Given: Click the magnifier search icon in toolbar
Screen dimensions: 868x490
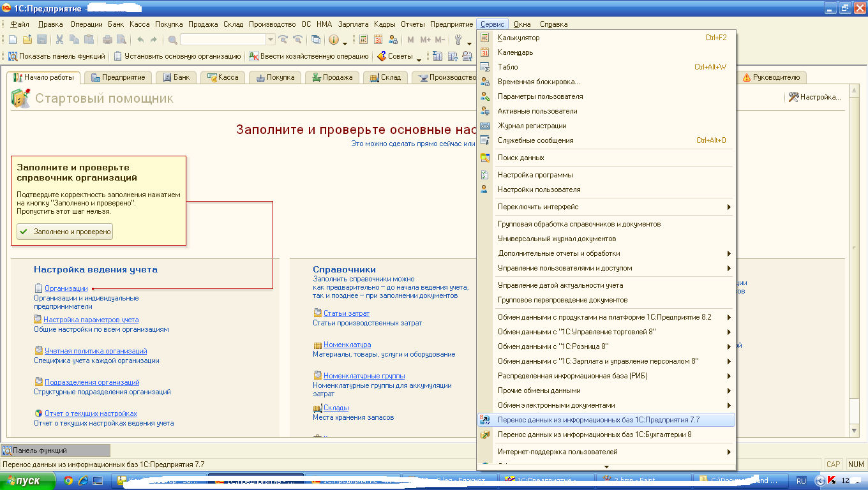Looking at the screenshot, I should 173,39.
